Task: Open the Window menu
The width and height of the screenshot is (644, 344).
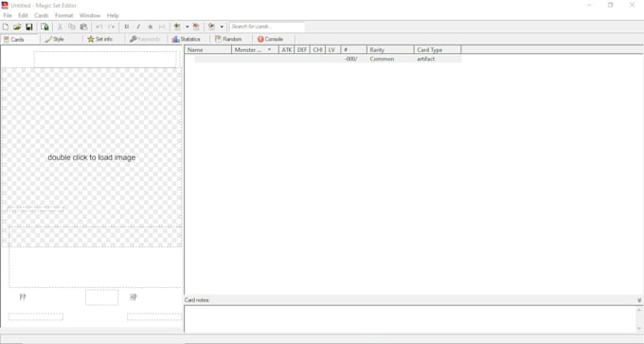Action: point(90,15)
